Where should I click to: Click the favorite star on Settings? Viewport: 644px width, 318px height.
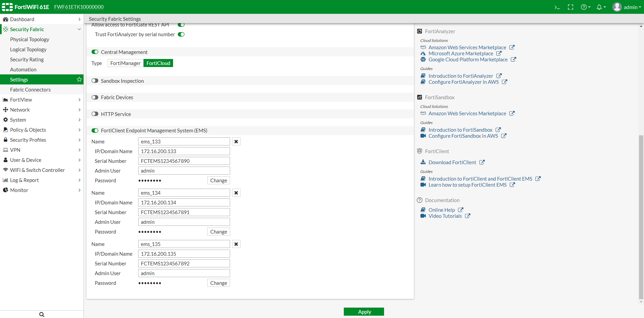[x=79, y=79]
